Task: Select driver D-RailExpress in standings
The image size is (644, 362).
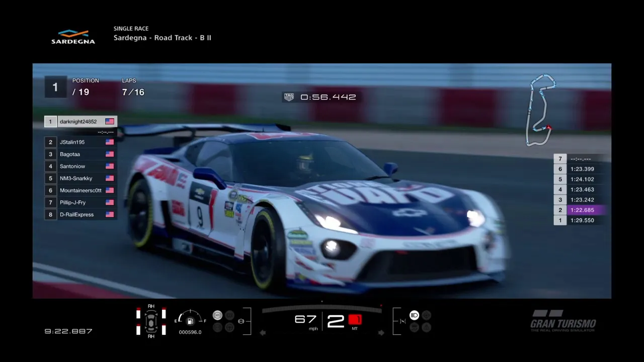Action: point(80,215)
